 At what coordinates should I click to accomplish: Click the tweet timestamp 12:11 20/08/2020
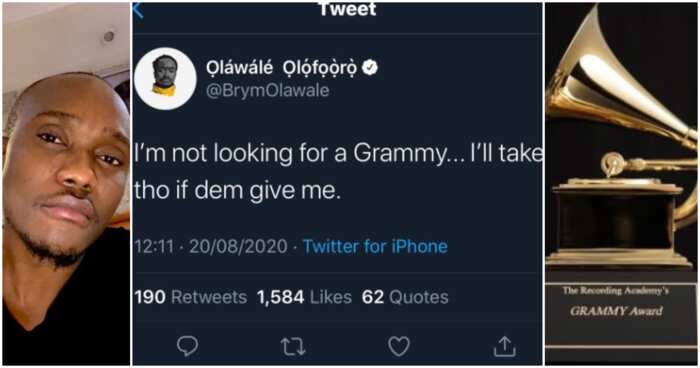click(211, 247)
